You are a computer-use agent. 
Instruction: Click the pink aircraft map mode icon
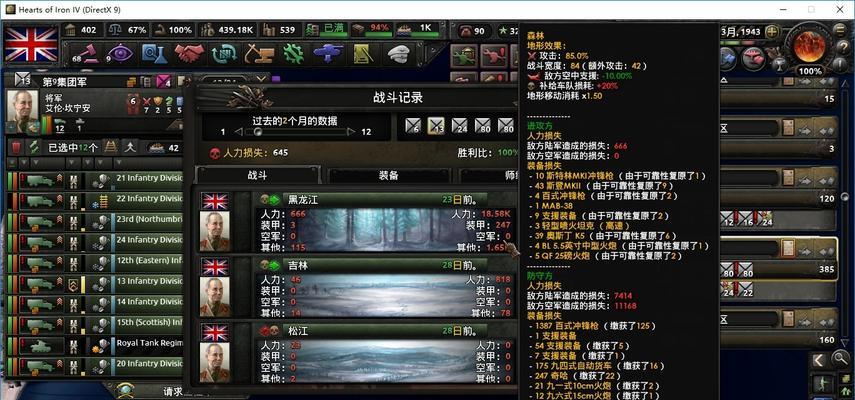click(754, 57)
